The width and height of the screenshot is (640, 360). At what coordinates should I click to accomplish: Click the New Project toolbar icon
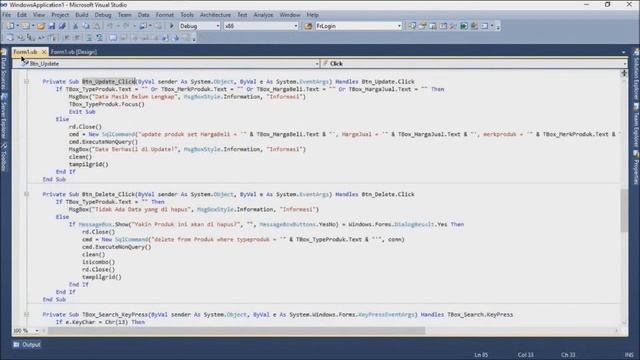[10, 26]
